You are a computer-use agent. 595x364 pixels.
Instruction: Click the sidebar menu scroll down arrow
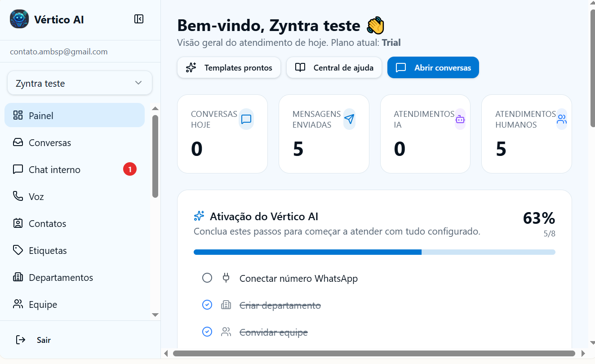tap(155, 315)
